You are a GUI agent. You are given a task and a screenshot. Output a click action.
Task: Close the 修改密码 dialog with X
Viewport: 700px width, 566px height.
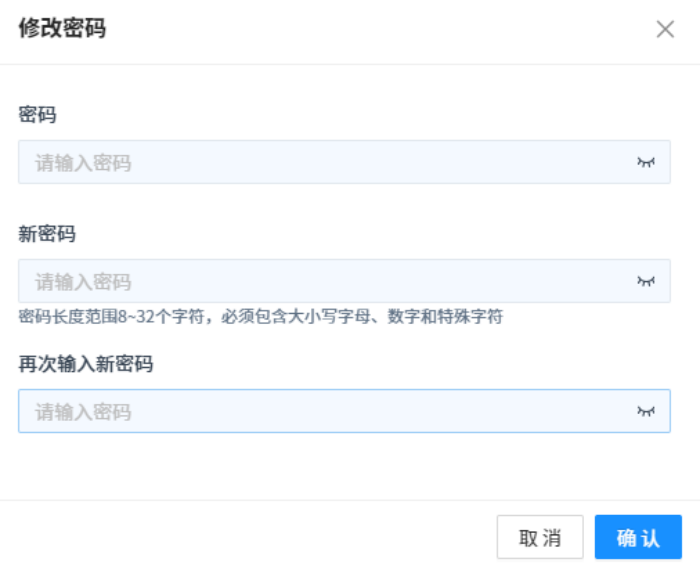click(665, 29)
